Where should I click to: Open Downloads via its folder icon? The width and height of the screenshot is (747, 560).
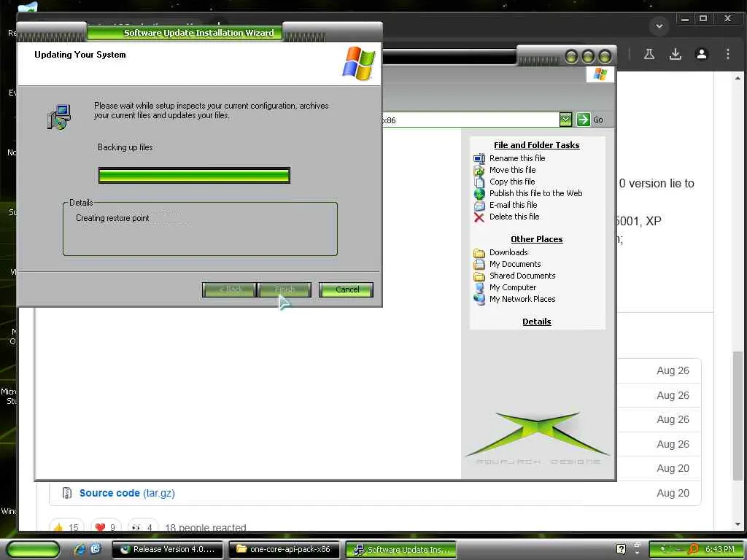click(x=479, y=252)
